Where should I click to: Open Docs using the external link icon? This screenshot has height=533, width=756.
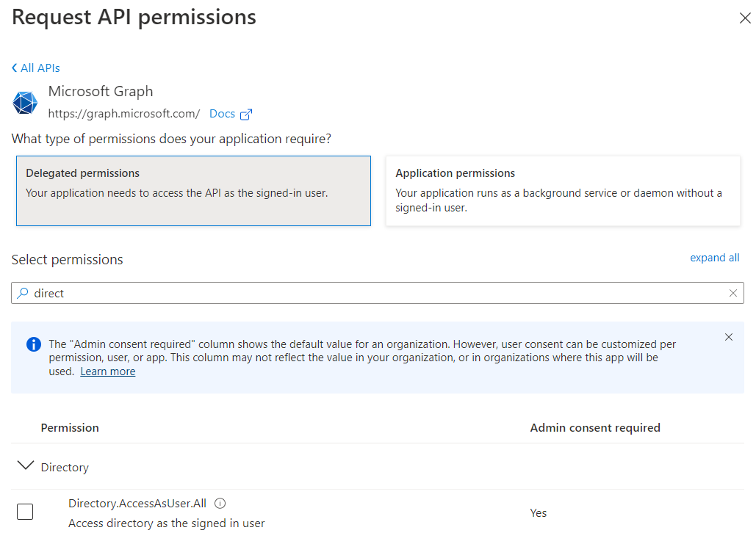[246, 113]
